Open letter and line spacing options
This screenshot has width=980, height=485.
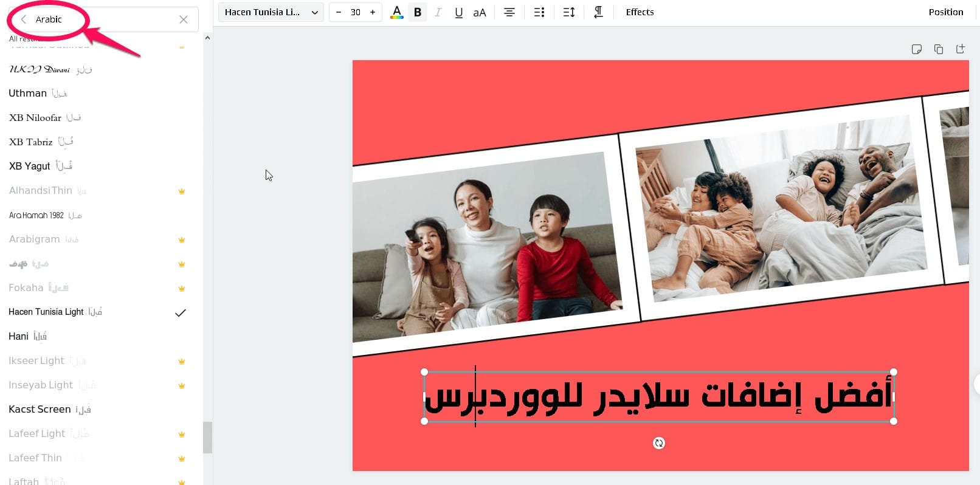point(569,12)
